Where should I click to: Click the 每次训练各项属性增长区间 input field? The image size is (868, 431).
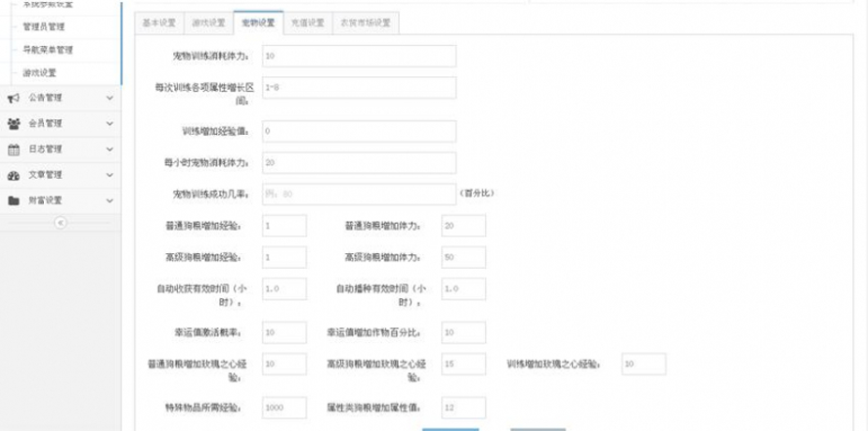click(360, 87)
